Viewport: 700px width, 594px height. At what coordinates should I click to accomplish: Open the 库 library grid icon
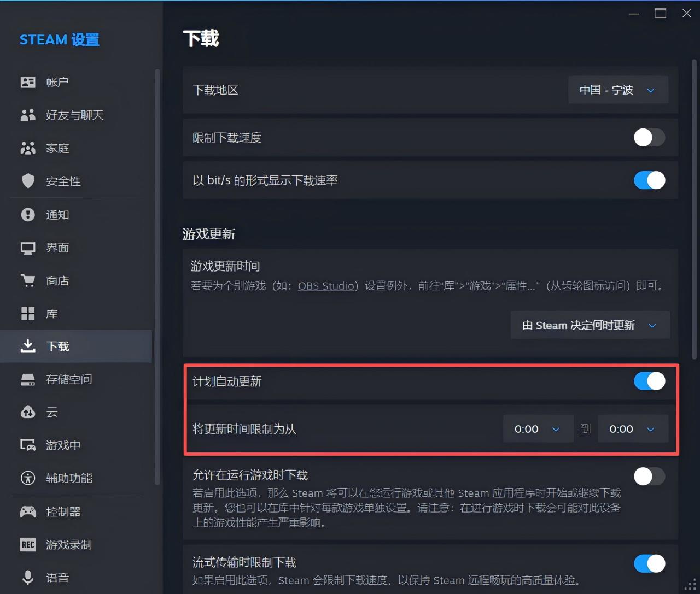pos(28,314)
